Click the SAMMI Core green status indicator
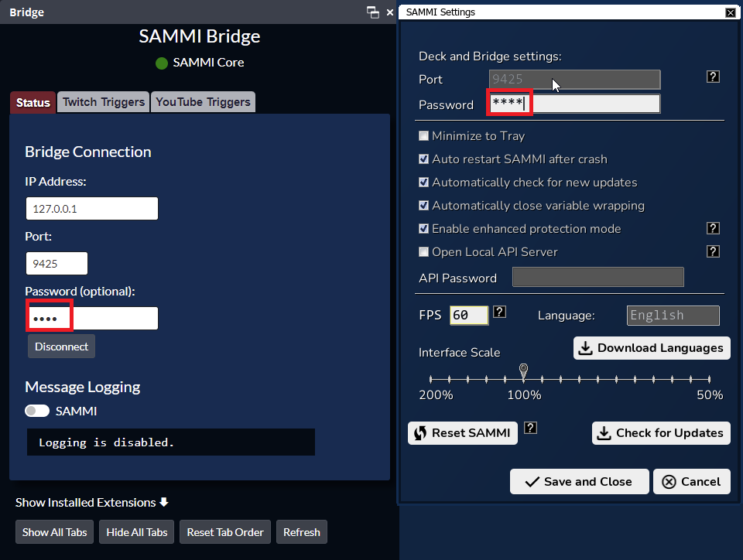Image resolution: width=743 pixels, height=560 pixels. 162,63
